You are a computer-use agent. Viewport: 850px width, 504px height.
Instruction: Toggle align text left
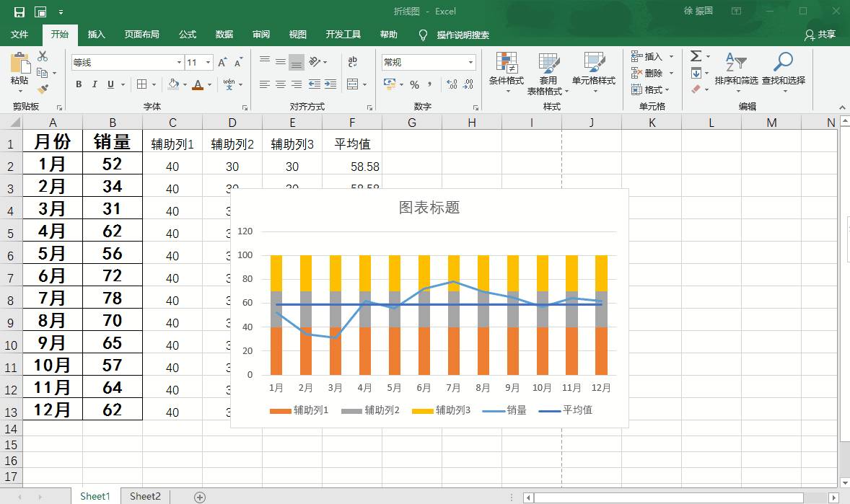coord(265,84)
